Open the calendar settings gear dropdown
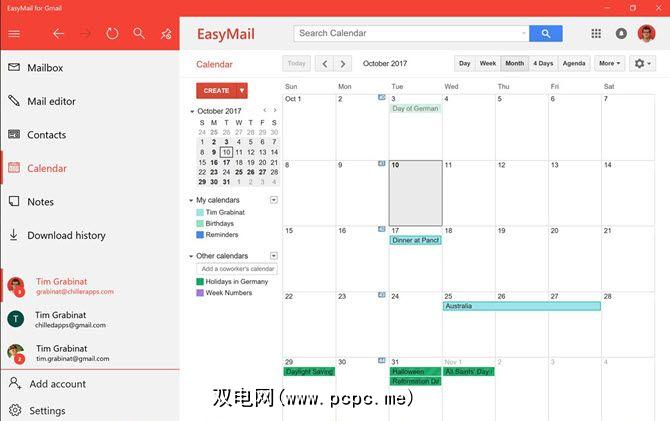670x421 pixels. [x=642, y=63]
